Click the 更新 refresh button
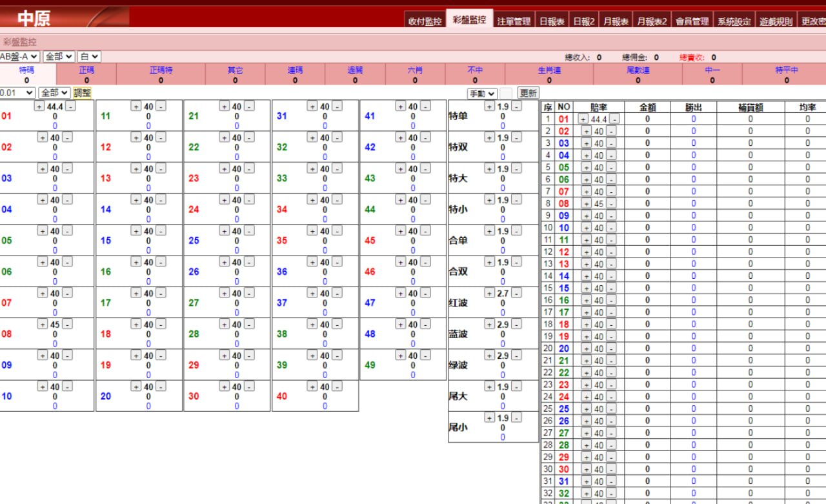Screen dimensions: 826x504 (528, 94)
